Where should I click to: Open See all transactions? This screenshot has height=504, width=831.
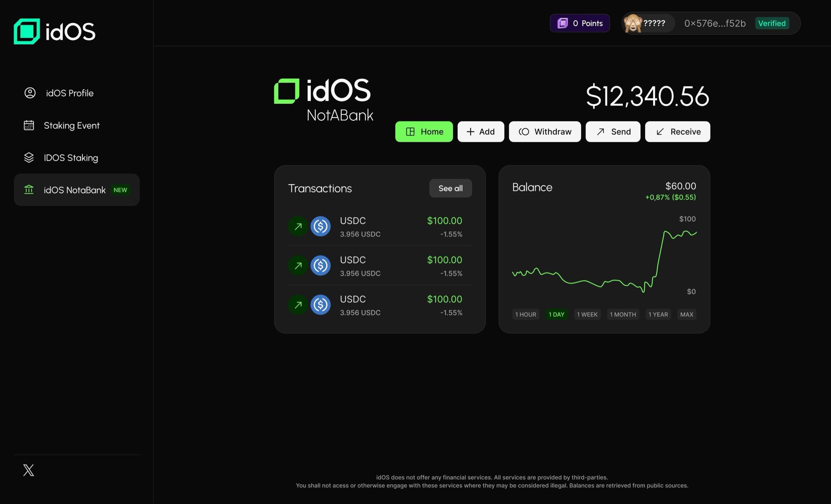click(x=450, y=188)
